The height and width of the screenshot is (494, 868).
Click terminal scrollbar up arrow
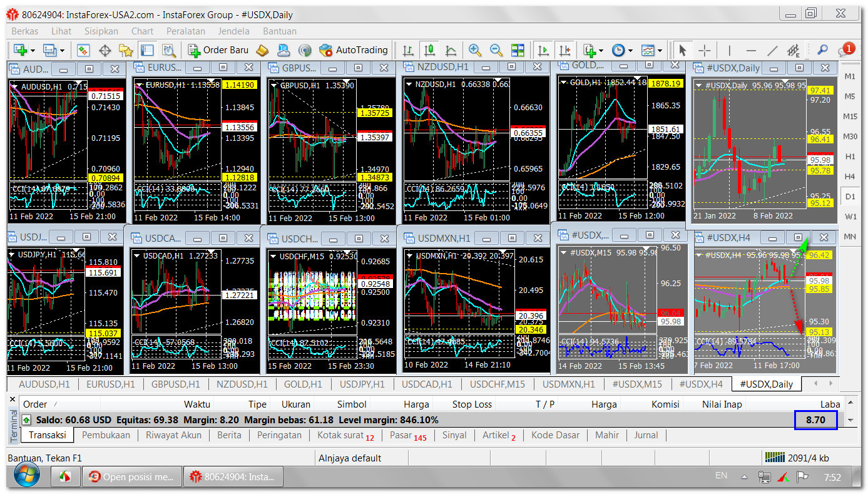[x=850, y=404]
